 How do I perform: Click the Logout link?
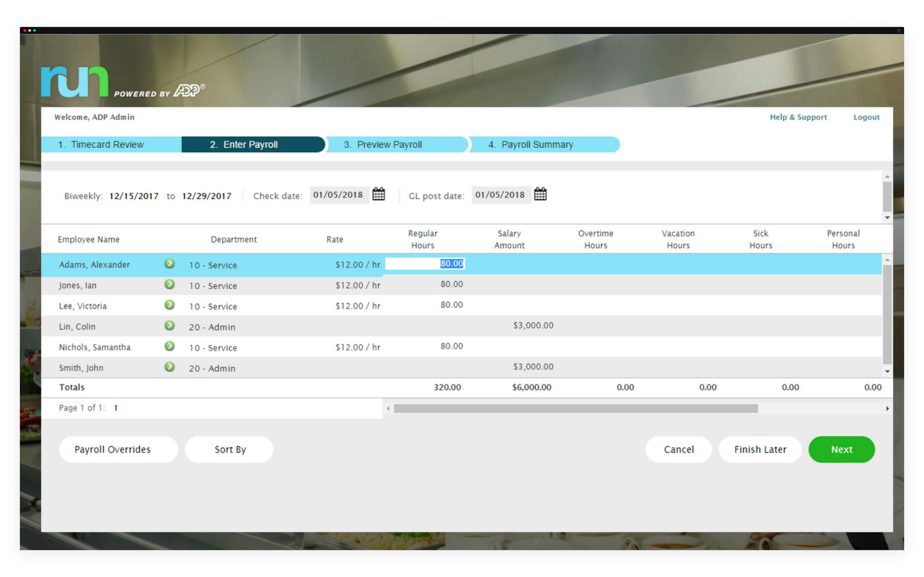point(866,117)
